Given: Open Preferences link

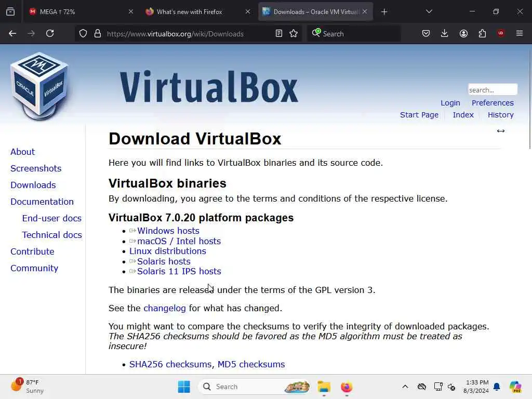Looking at the screenshot, I should [493, 103].
